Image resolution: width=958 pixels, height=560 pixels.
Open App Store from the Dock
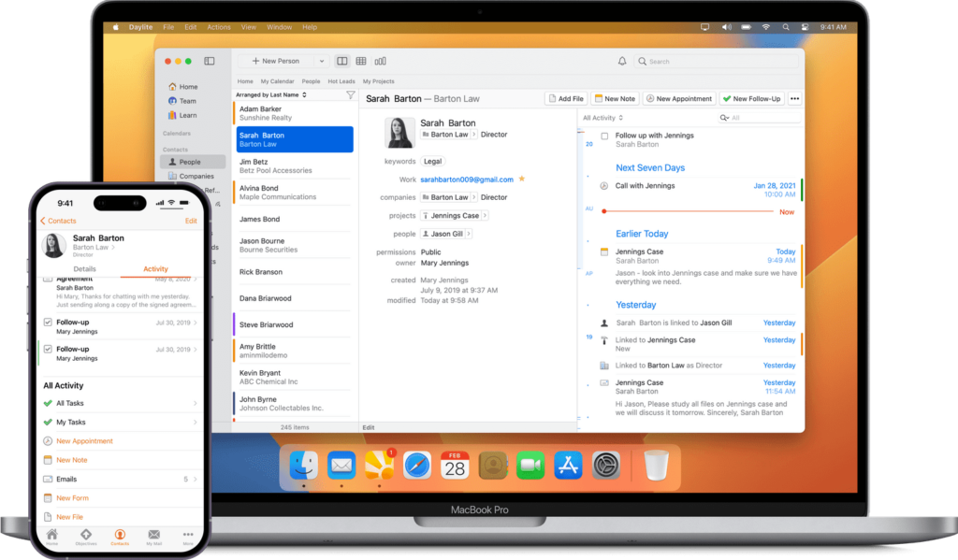coord(568,466)
